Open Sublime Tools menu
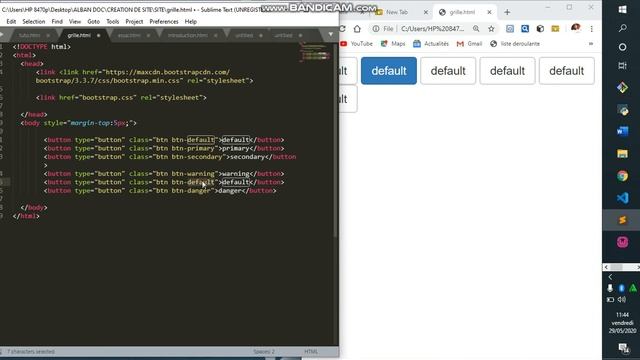The image size is (640, 360). (113, 22)
